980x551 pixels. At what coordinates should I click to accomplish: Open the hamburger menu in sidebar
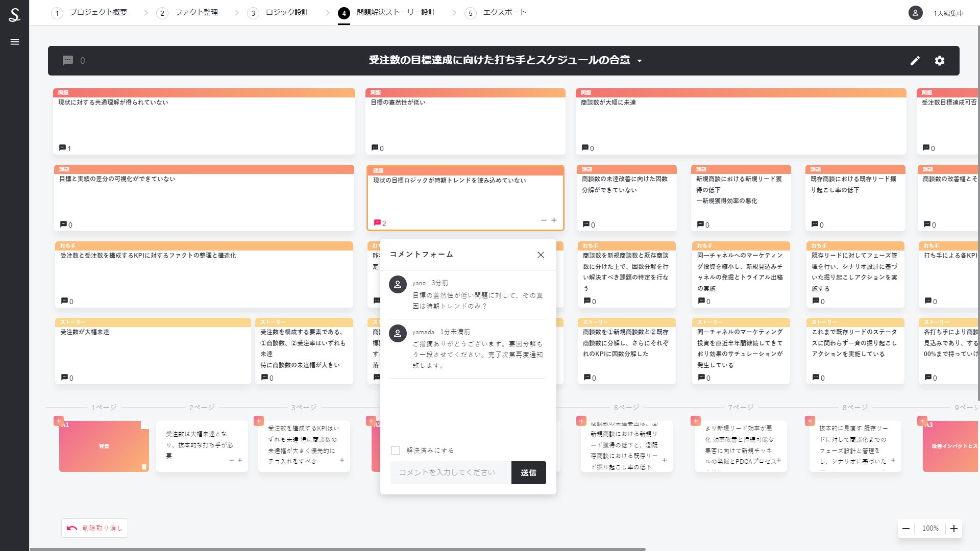coord(14,42)
